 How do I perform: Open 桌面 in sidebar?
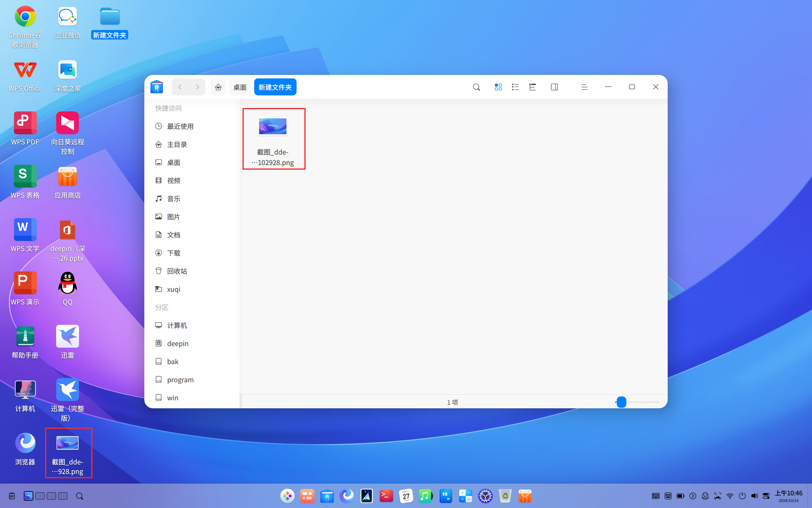(x=192, y=163)
